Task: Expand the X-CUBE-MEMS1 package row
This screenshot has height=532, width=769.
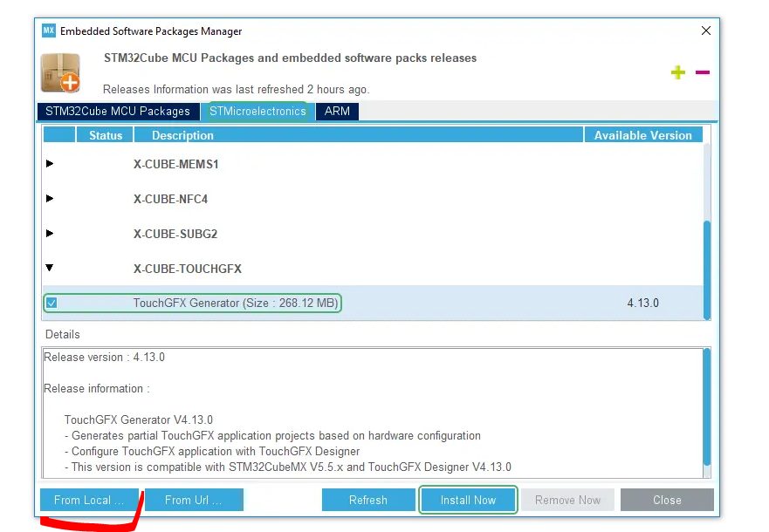Action: 50,164
